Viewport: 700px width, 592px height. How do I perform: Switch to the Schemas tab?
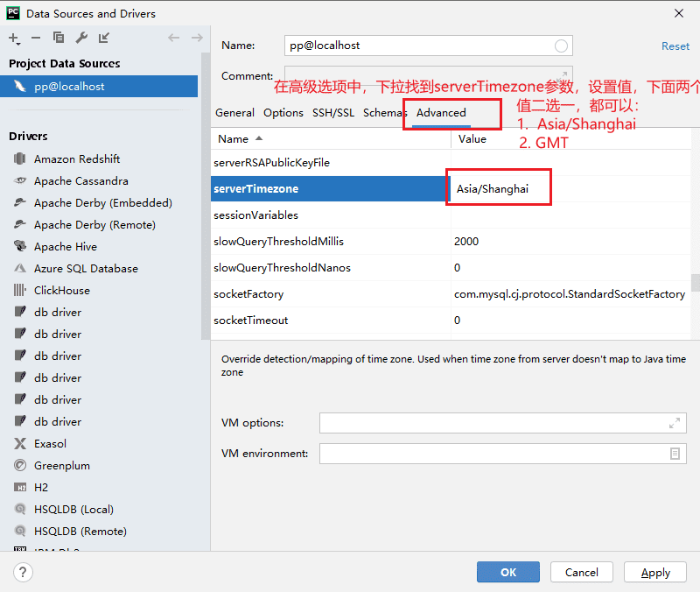pyautogui.click(x=385, y=113)
